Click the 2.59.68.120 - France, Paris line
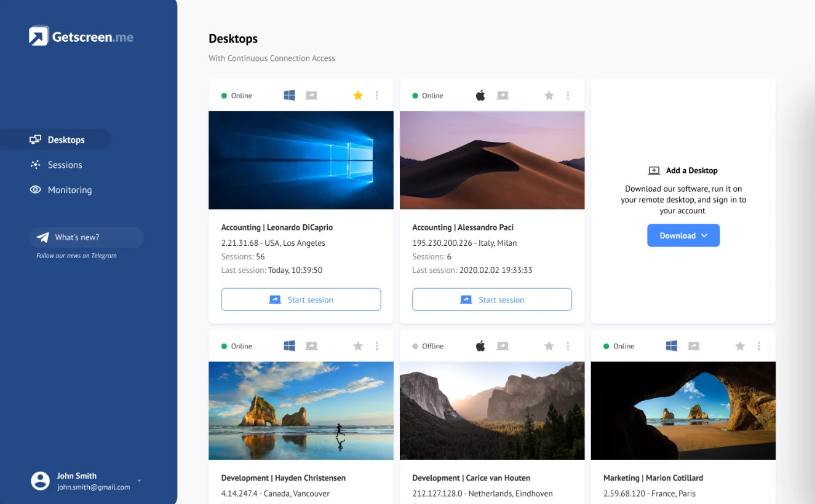The width and height of the screenshot is (815, 504). 650,494
